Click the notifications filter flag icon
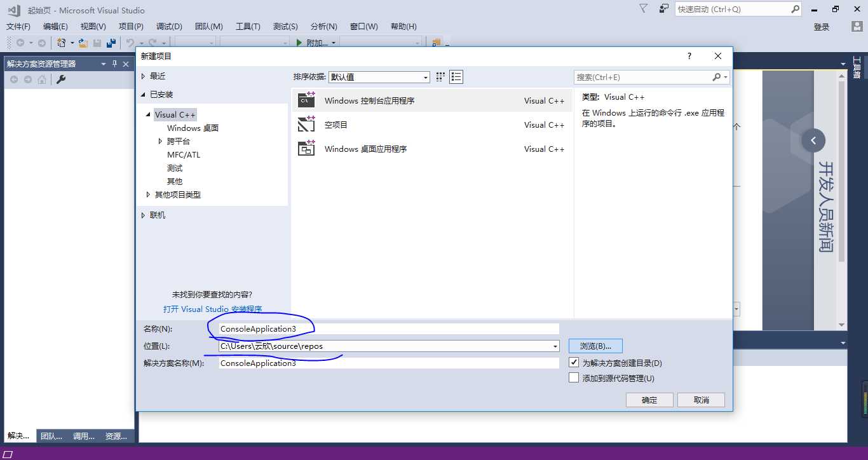Screen dimensions: 868x460 [644, 9]
